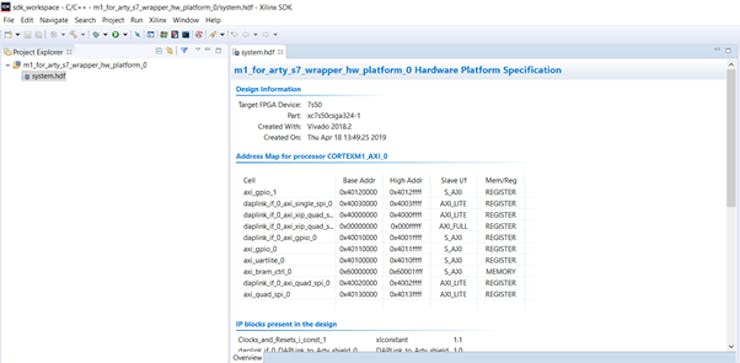Viewport: 740px width, 363px height.
Task: Open the Help menu
Action: [x=213, y=20]
